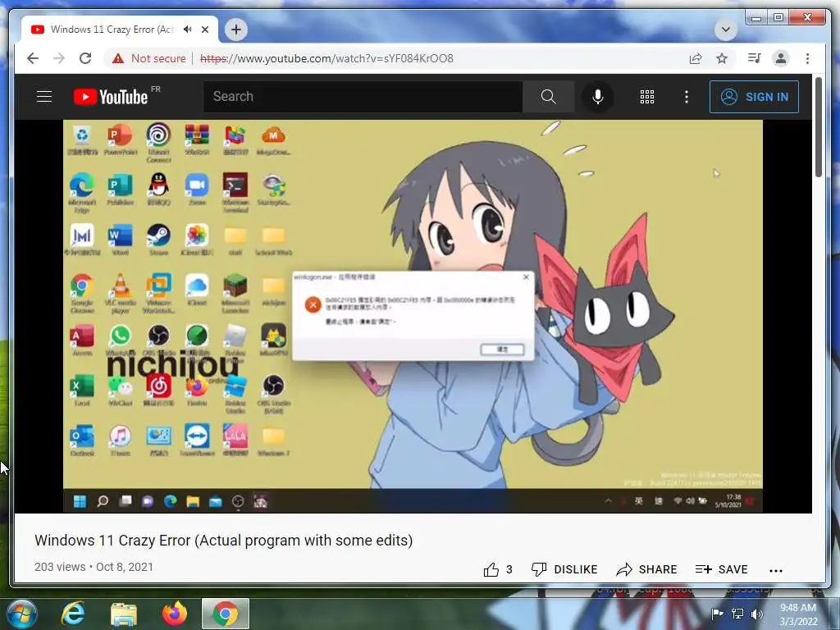Click the SIGN IN button
840x630 pixels.
click(754, 97)
